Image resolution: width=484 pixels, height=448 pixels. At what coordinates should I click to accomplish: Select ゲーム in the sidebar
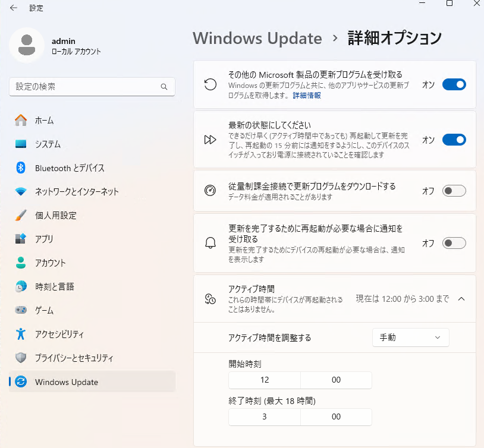92,310
